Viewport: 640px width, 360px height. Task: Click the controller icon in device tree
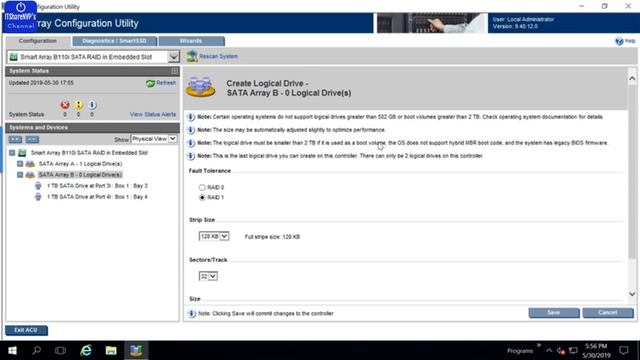point(22,153)
